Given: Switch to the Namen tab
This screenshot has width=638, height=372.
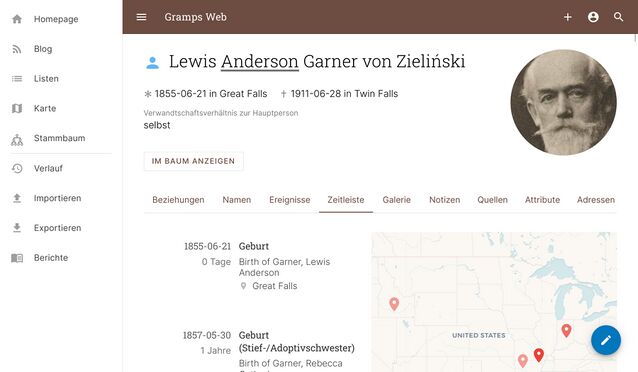Looking at the screenshot, I should tap(237, 200).
